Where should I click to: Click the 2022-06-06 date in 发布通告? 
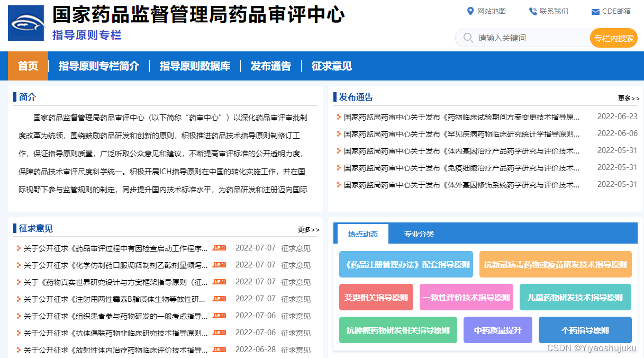618,133
